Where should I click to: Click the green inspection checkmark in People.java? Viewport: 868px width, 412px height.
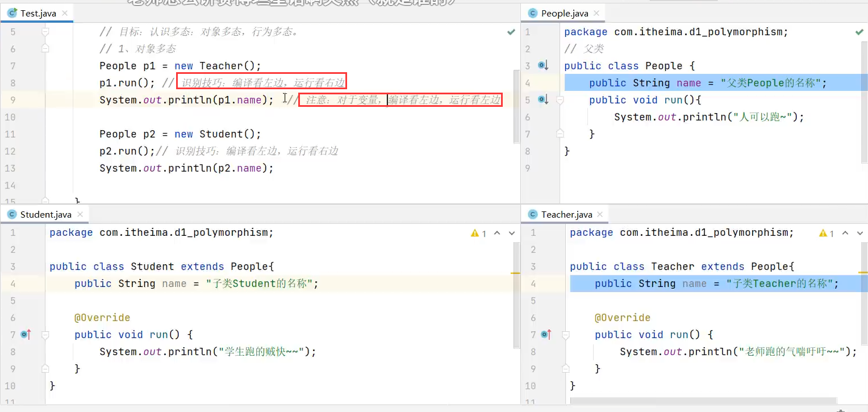point(859,32)
